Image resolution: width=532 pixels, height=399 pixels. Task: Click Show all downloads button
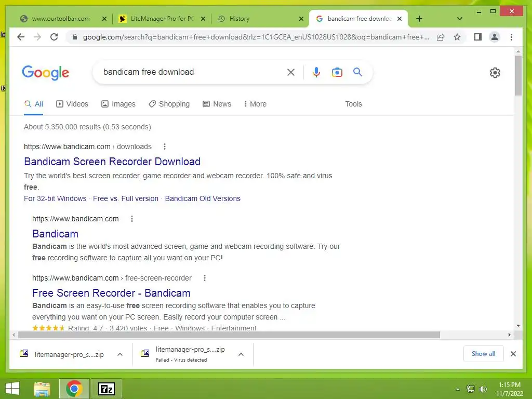(484, 354)
